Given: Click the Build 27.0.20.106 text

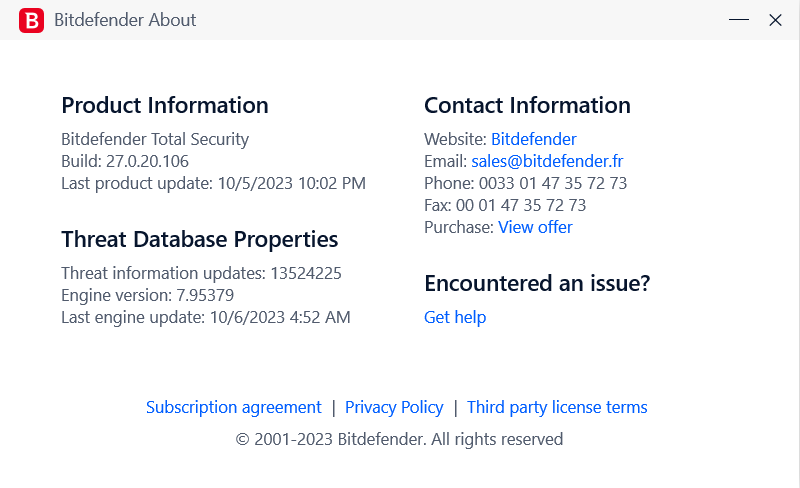Looking at the screenshot, I should (x=125, y=161).
